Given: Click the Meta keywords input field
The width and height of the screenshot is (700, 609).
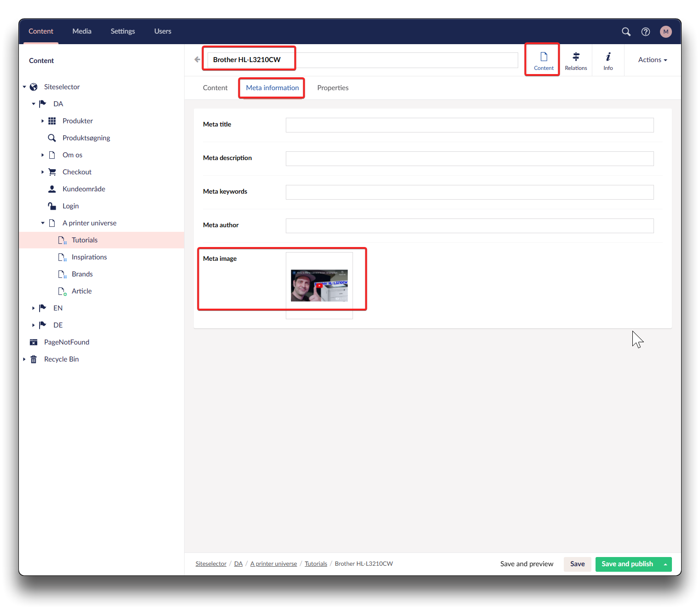Looking at the screenshot, I should click(x=469, y=192).
